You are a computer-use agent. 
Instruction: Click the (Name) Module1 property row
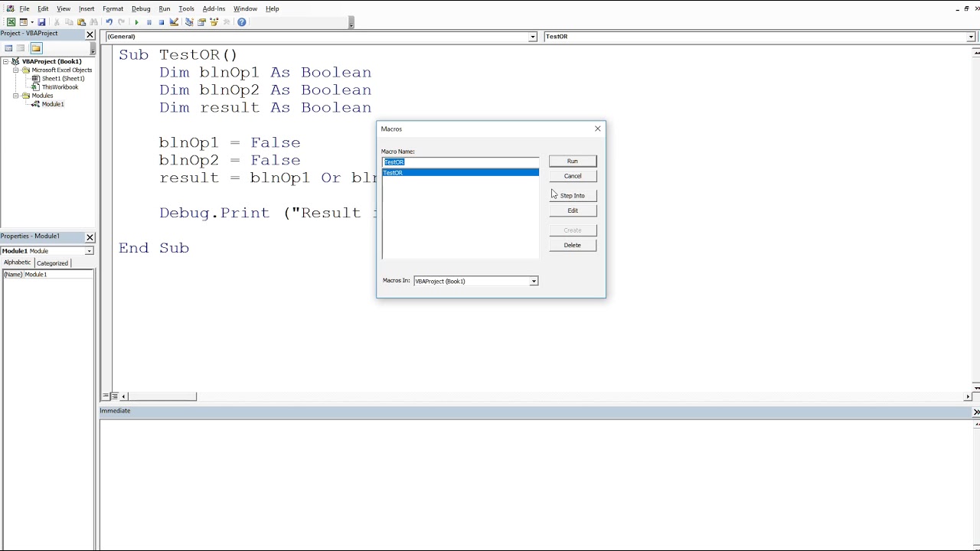point(48,274)
